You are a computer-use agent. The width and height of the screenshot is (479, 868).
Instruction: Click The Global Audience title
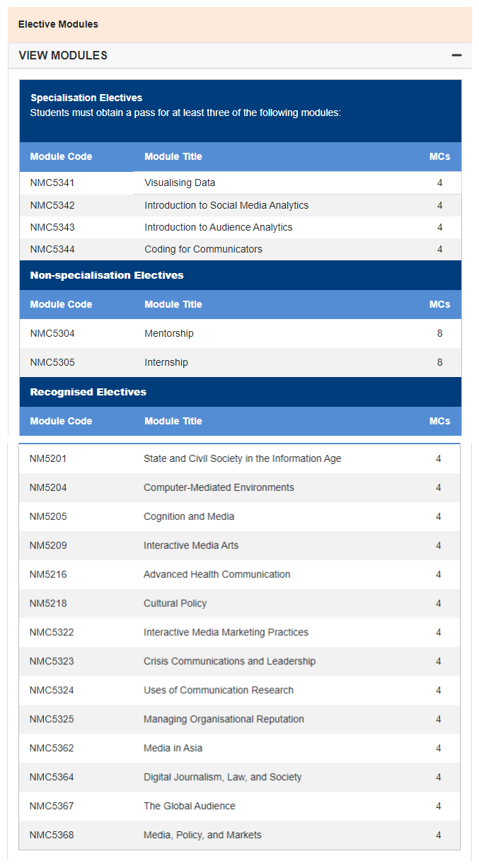coord(190,806)
